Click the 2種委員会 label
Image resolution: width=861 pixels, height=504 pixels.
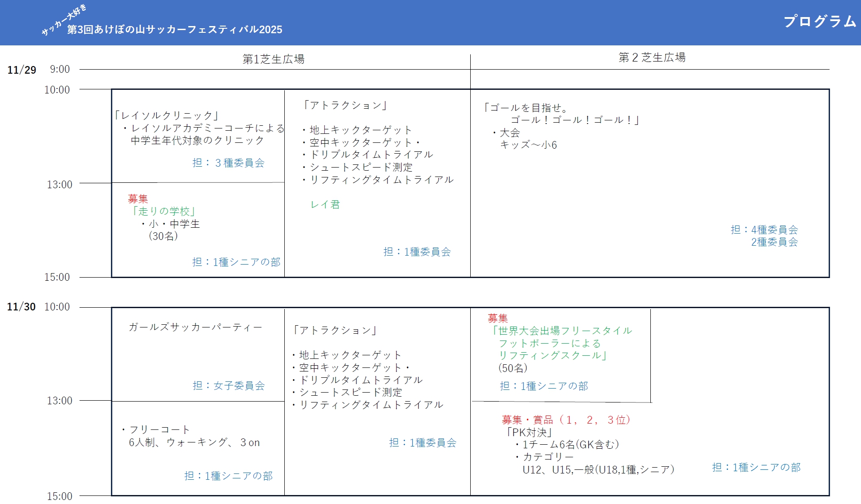click(774, 242)
